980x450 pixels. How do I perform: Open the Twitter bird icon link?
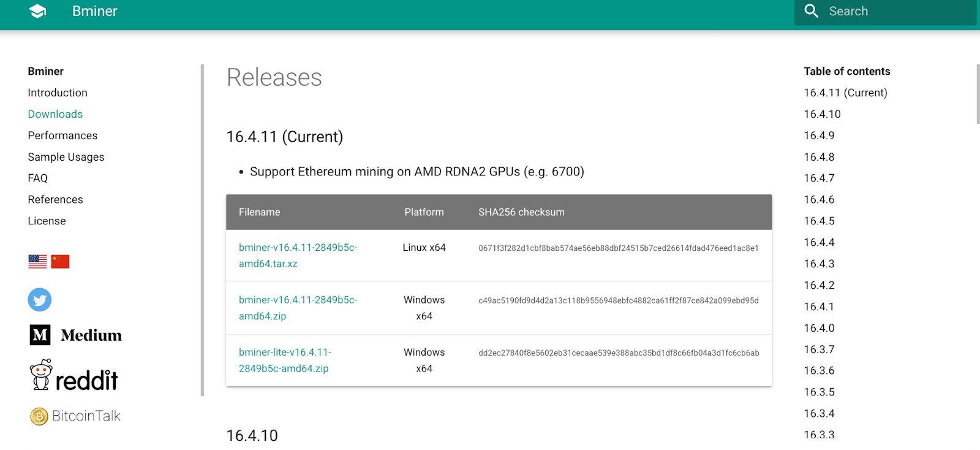point(40,300)
